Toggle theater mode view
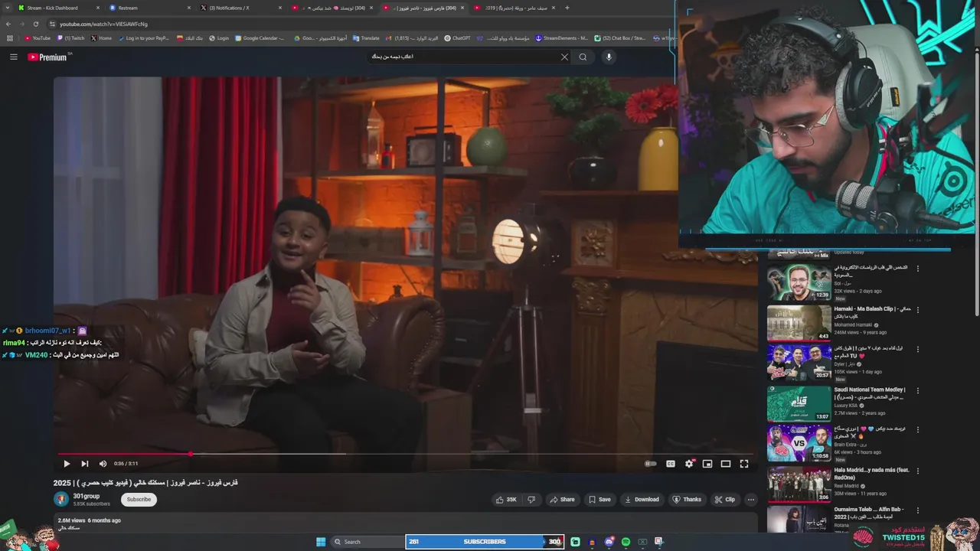Viewport: 980px width, 551px height. tap(726, 464)
